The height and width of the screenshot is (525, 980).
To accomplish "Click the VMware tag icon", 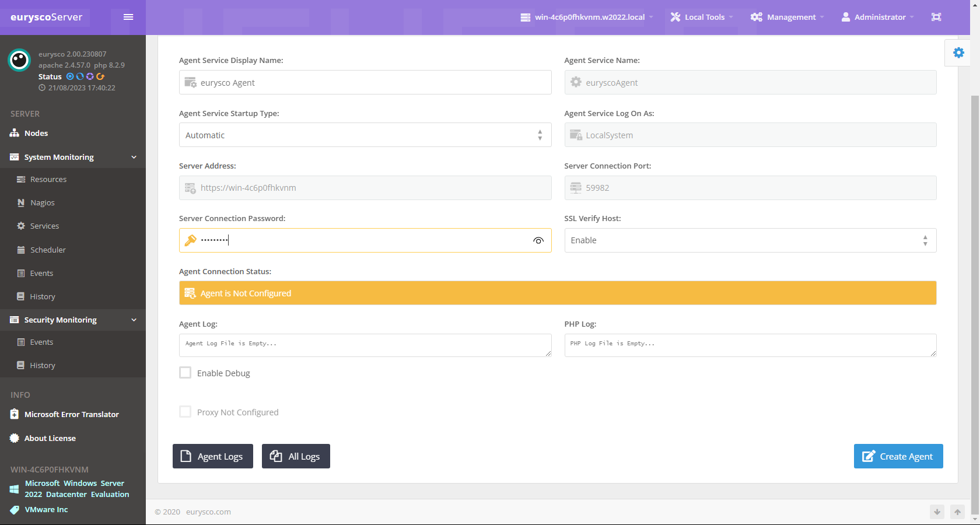I will click(x=15, y=510).
